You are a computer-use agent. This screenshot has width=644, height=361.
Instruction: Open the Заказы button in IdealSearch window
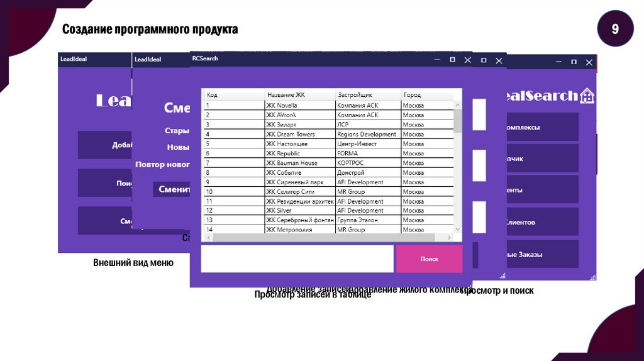[542, 254]
